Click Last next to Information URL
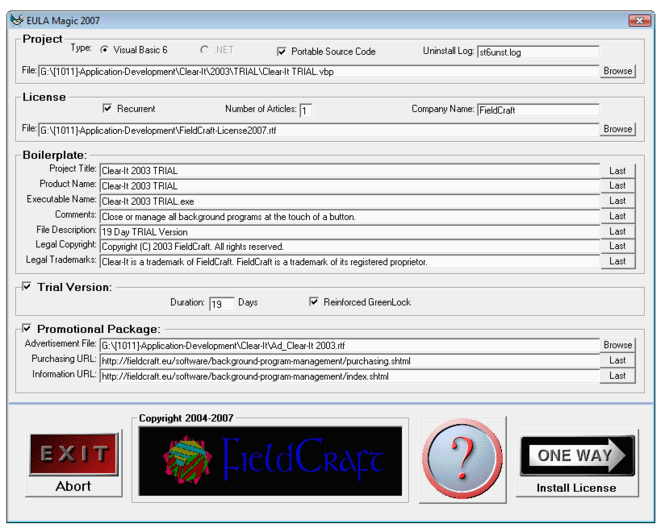Image resolution: width=665 pixels, height=532 pixels. 618,375
